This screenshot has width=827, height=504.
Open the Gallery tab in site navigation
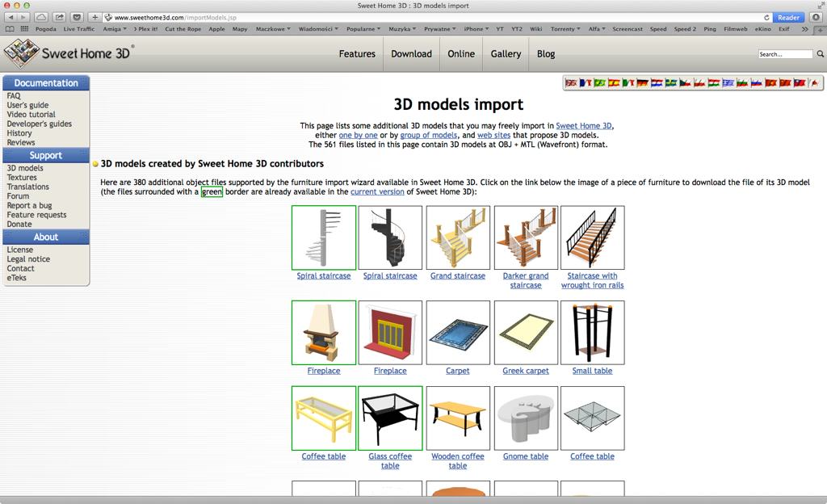click(x=506, y=54)
